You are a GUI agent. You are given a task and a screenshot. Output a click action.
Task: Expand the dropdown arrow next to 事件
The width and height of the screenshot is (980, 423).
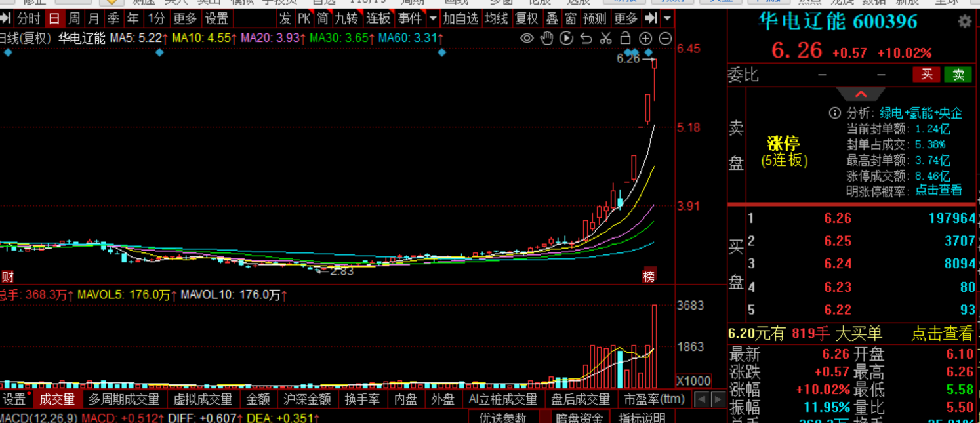433,18
